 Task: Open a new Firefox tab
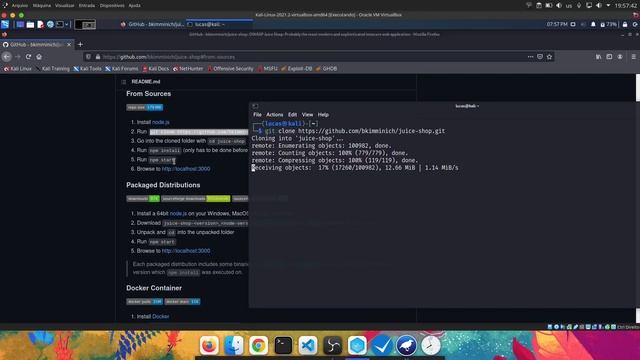tap(80, 44)
